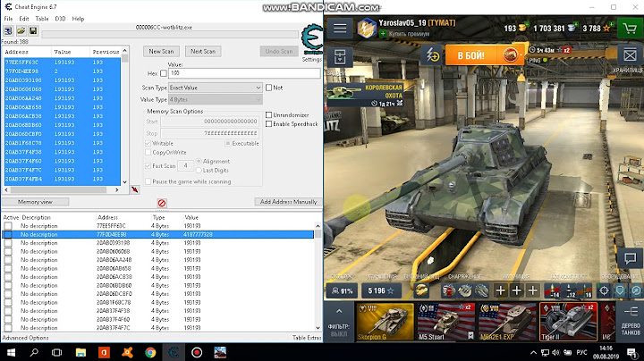Image resolution: width=644 pixels, height=361 pixels.
Task: Open the Table menu
Action: (x=42, y=19)
